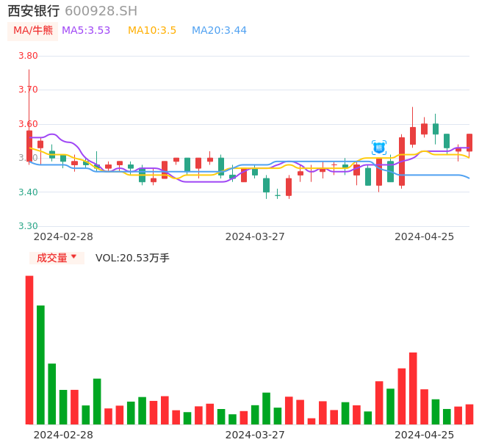Open the 成交量 indicator dropdown
This screenshot has width=504, height=445.
point(57,258)
